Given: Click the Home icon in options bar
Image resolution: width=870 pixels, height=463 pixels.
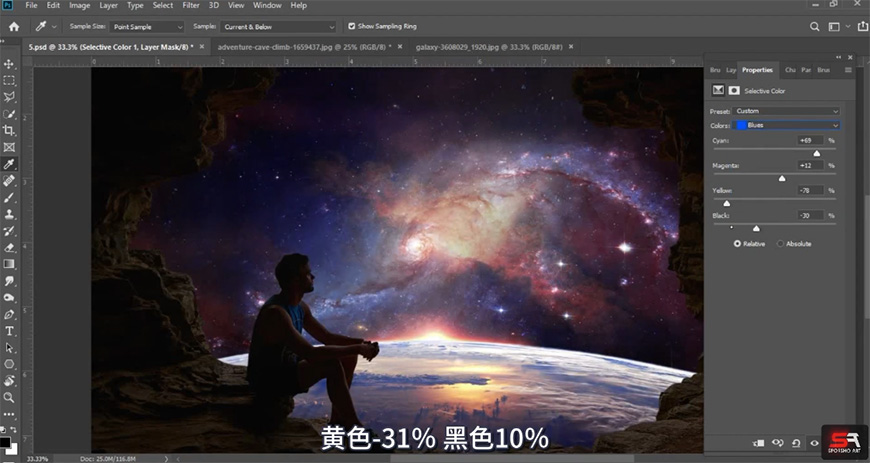Looking at the screenshot, I should coord(14,27).
